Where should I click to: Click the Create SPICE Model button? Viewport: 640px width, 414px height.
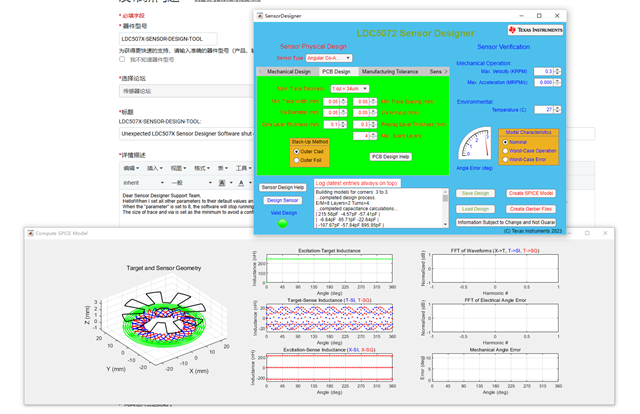(531, 194)
